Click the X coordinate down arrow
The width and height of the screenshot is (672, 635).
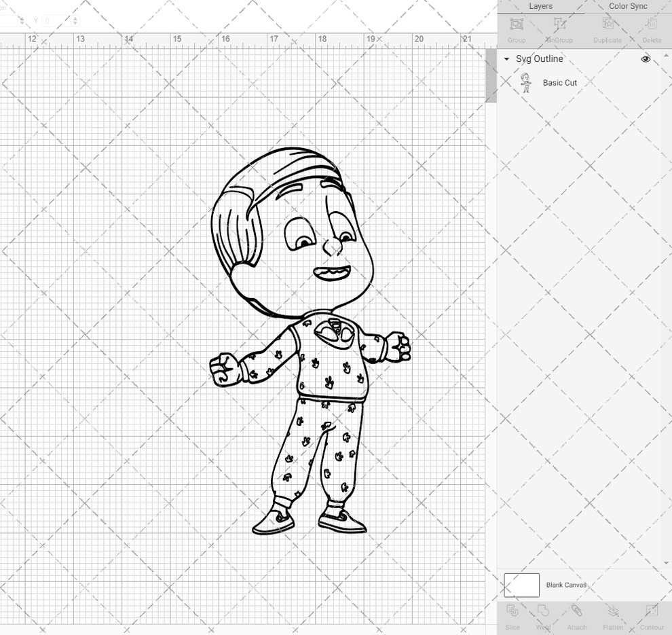[x=22, y=23]
